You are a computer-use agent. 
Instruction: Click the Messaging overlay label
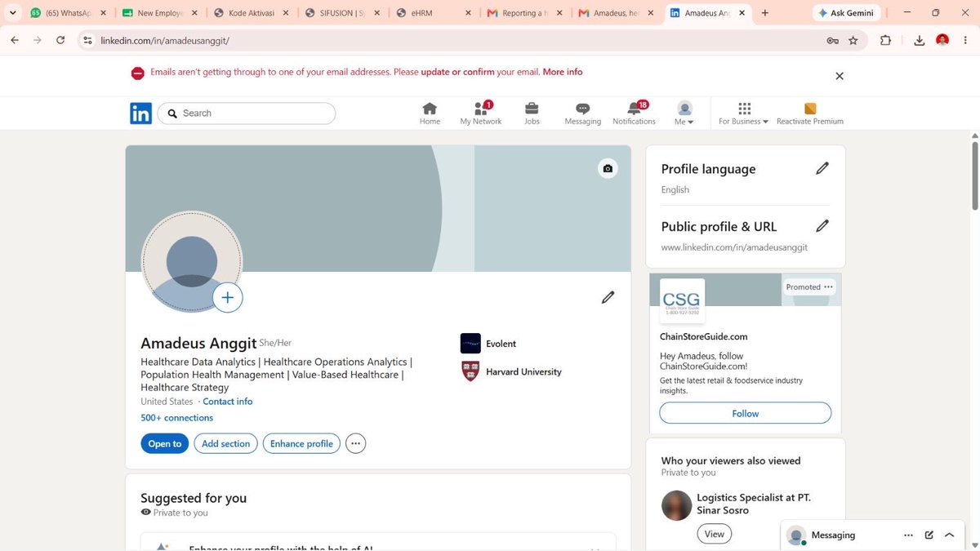tap(833, 535)
